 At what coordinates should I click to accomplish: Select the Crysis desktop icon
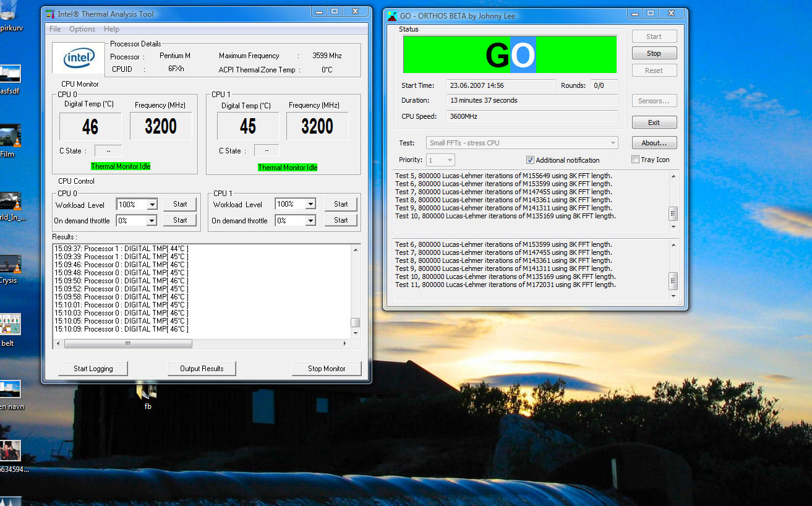9,269
